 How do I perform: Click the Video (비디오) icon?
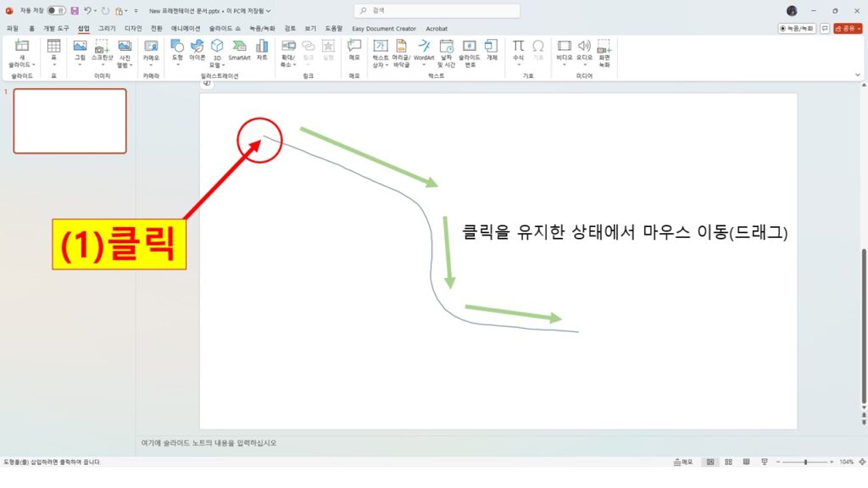(564, 46)
